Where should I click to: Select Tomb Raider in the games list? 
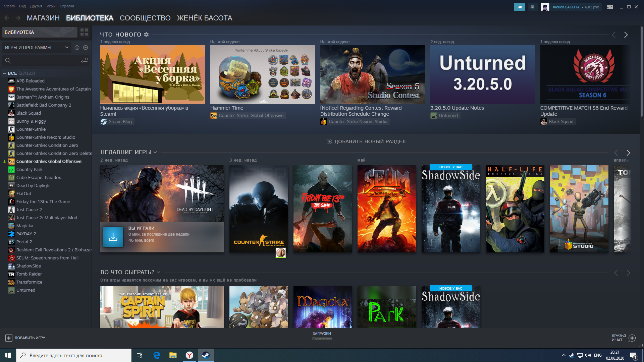29,274
